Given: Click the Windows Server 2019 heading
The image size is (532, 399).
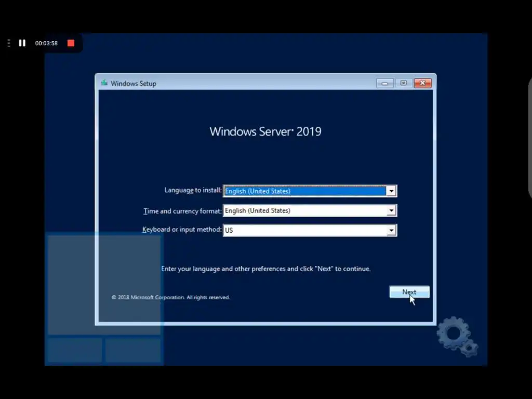Looking at the screenshot, I should point(265,131).
